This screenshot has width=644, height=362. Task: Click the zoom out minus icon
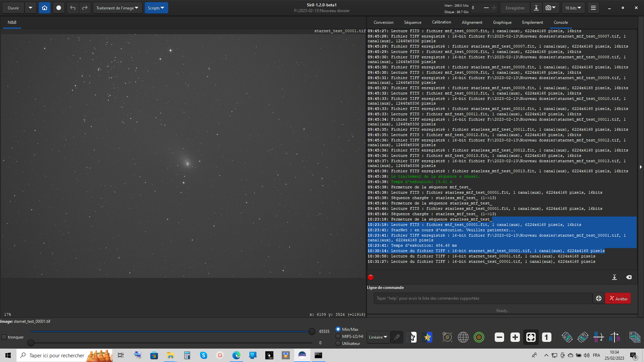click(499, 337)
